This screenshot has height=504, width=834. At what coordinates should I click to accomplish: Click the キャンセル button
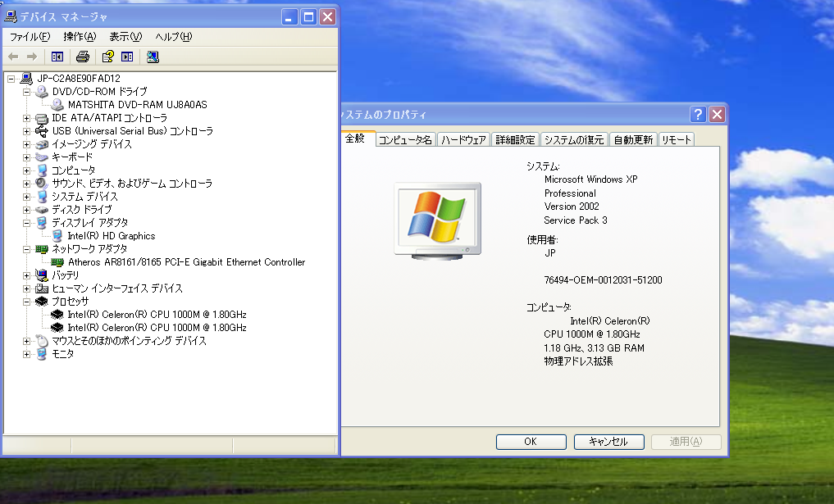(x=608, y=442)
